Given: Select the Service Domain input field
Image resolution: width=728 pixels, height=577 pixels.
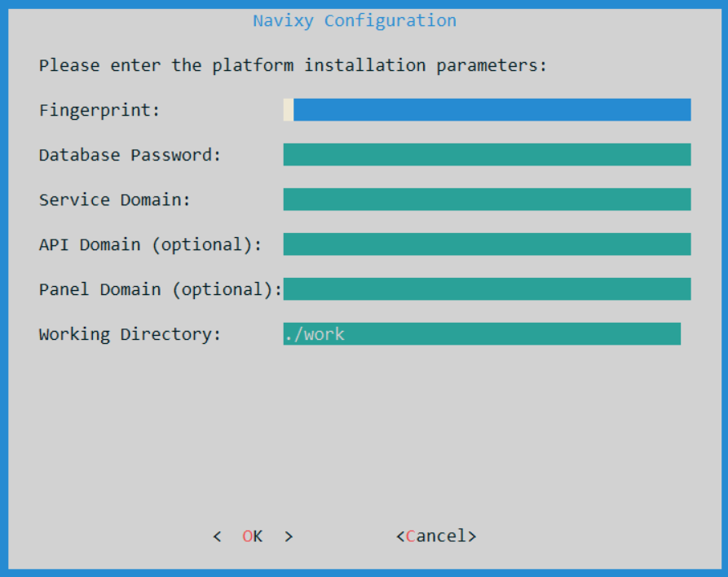Looking at the screenshot, I should (x=487, y=199).
